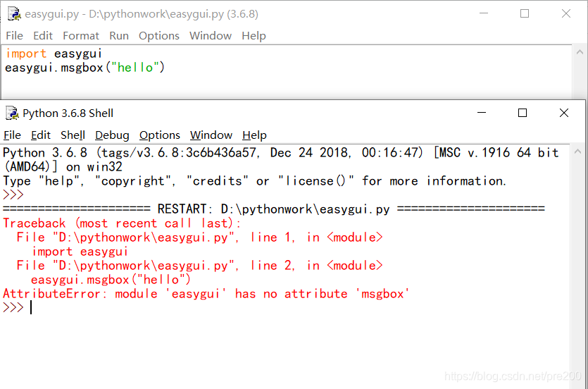
Task: Click the RESTART line in the shell
Action: pyautogui.click(x=274, y=209)
